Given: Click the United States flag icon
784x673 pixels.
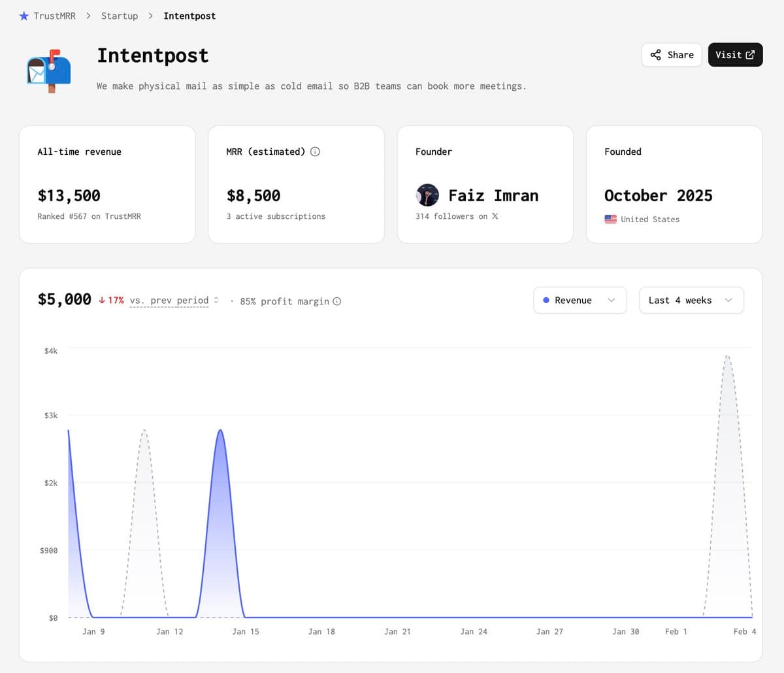Looking at the screenshot, I should [x=610, y=220].
